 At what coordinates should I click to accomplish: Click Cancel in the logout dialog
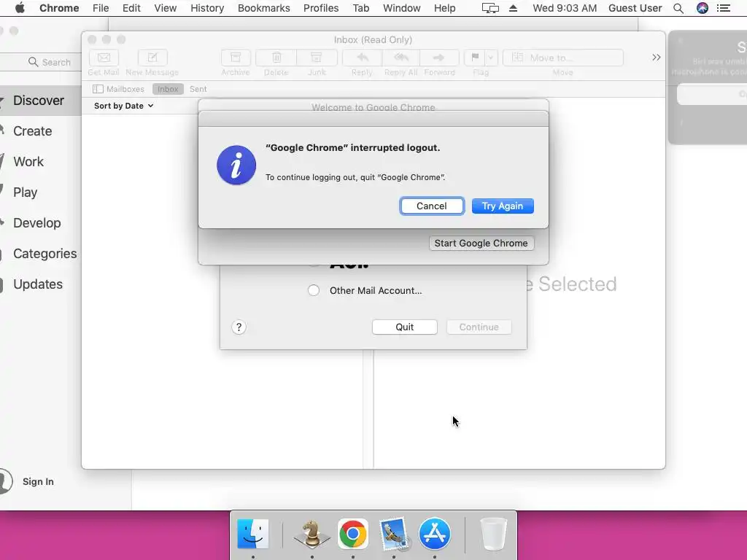coord(432,206)
